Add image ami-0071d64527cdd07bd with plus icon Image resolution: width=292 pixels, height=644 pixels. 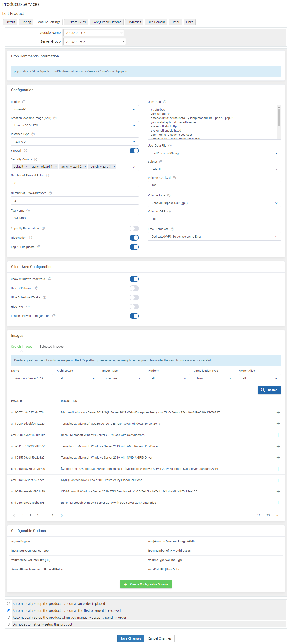point(278,412)
